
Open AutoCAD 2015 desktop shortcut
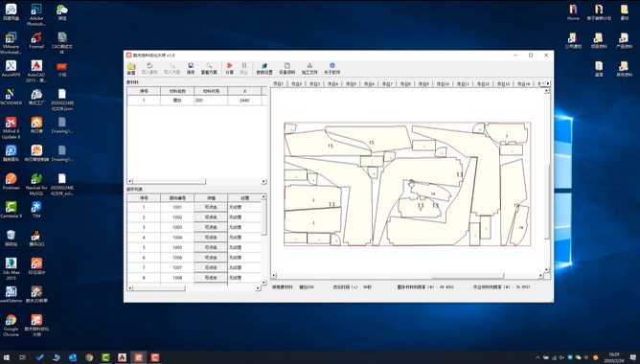pos(36,72)
